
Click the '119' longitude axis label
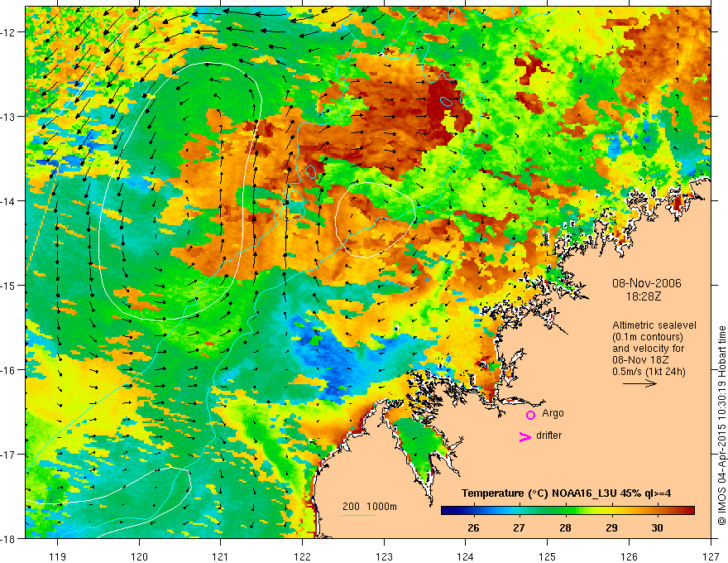tap(58, 556)
